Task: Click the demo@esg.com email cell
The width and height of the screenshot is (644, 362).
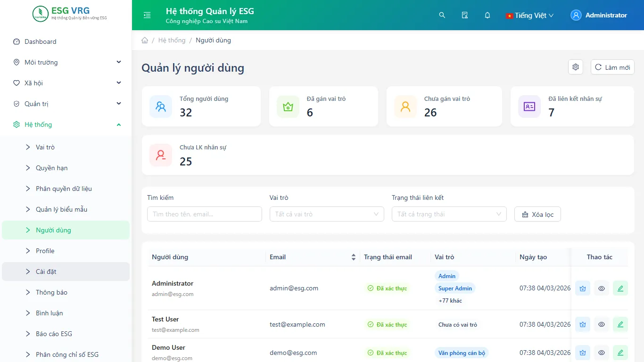Action: (293, 353)
